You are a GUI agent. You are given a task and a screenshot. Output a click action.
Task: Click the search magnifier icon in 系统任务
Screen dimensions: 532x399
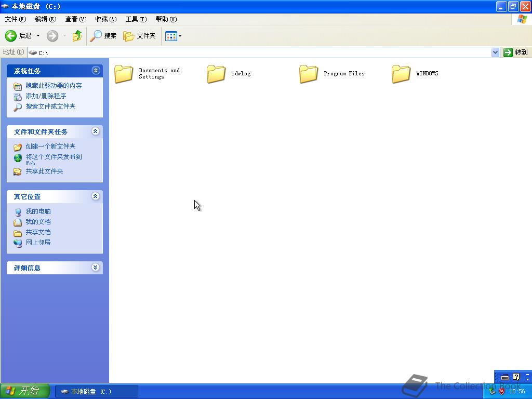pyautogui.click(x=18, y=108)
